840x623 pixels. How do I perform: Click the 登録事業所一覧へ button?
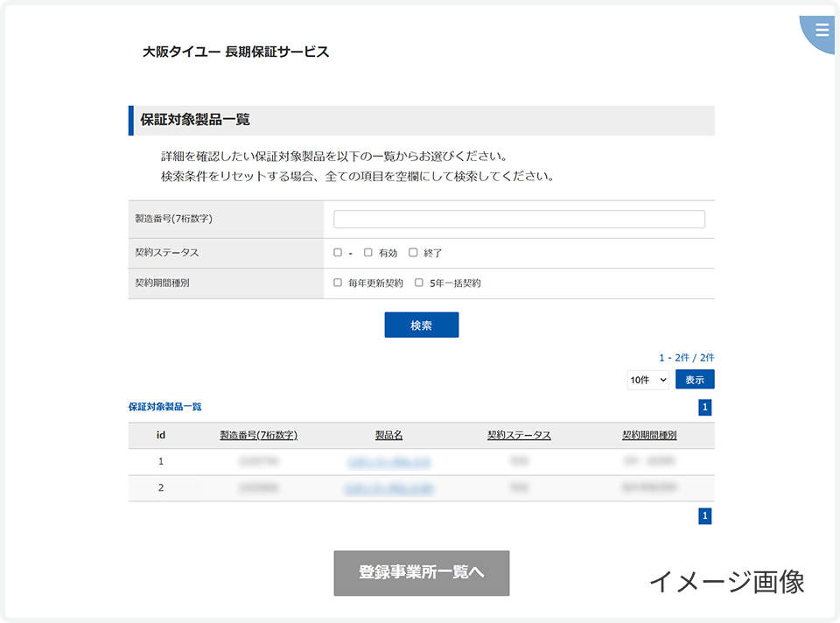(x=421, y=573)
